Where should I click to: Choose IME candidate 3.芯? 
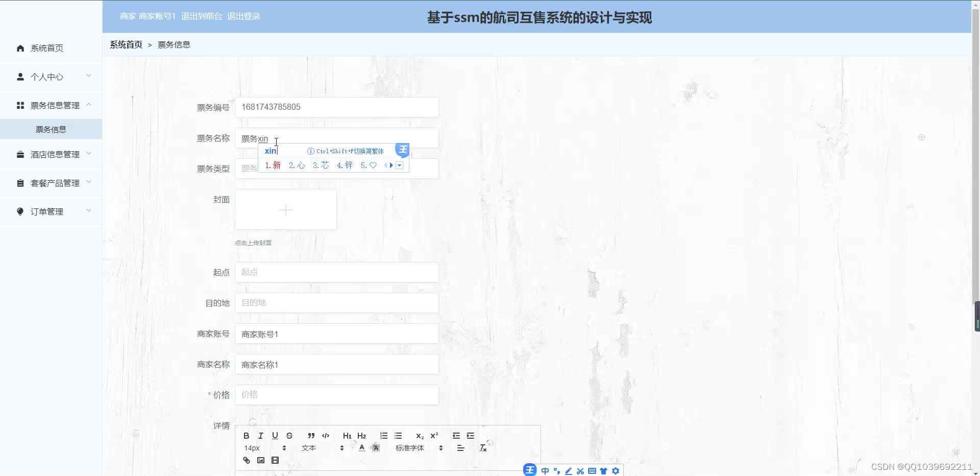coord(321,165)
